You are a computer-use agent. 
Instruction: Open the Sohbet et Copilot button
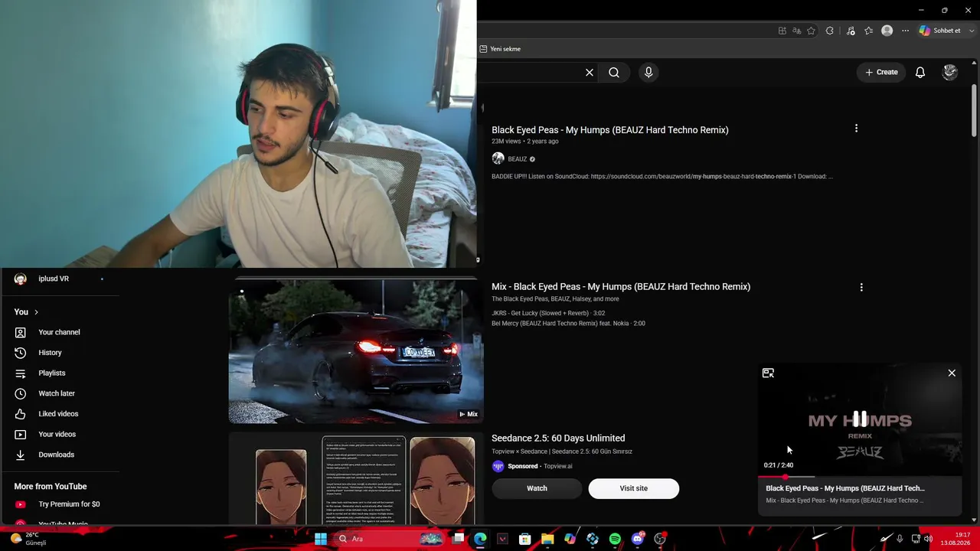point(940,31)
